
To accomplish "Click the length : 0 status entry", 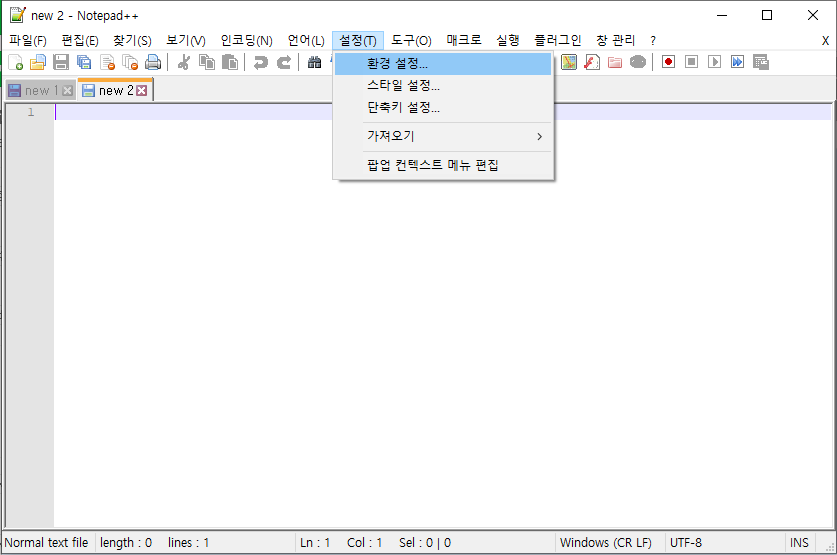I will coord(126,543).
